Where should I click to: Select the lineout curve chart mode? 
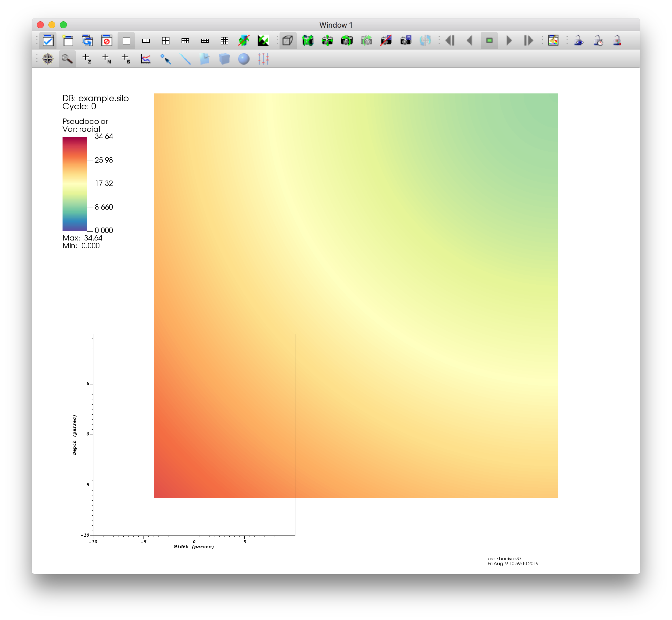[x=146, y=59]
